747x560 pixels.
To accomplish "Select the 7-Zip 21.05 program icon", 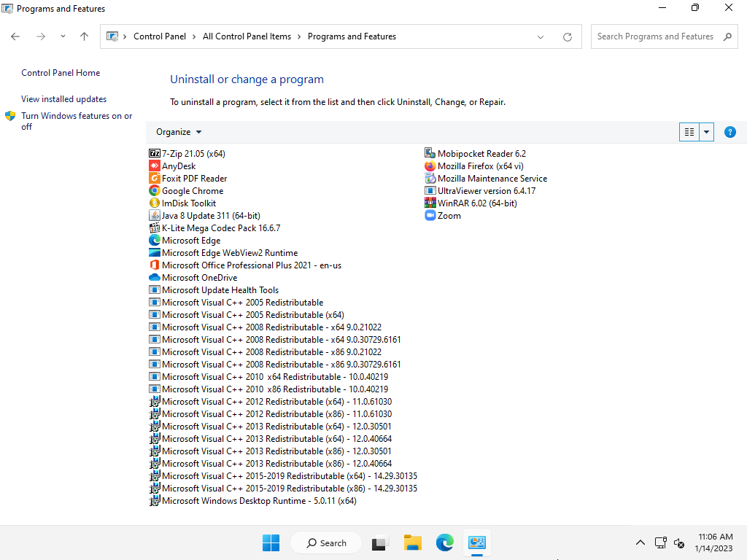I will (155, 154).
